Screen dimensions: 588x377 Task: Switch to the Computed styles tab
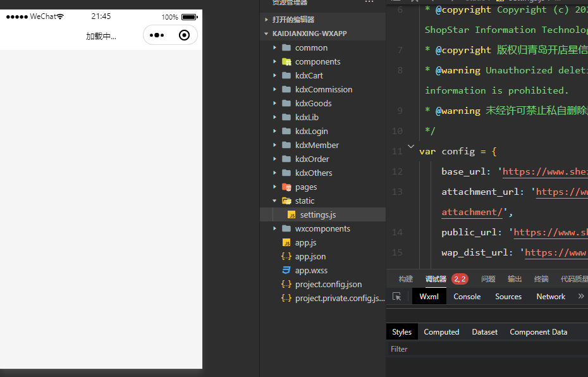pos(441,332)
